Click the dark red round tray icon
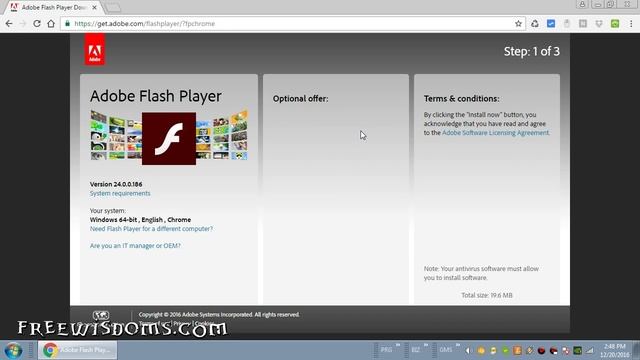 pos(541,350)
